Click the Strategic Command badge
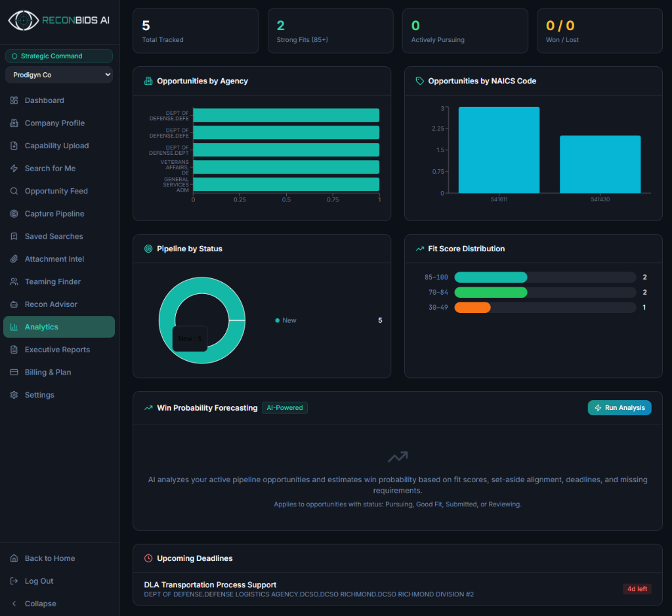The width and height of the screenshot is (672, 616). pos(59,56)
